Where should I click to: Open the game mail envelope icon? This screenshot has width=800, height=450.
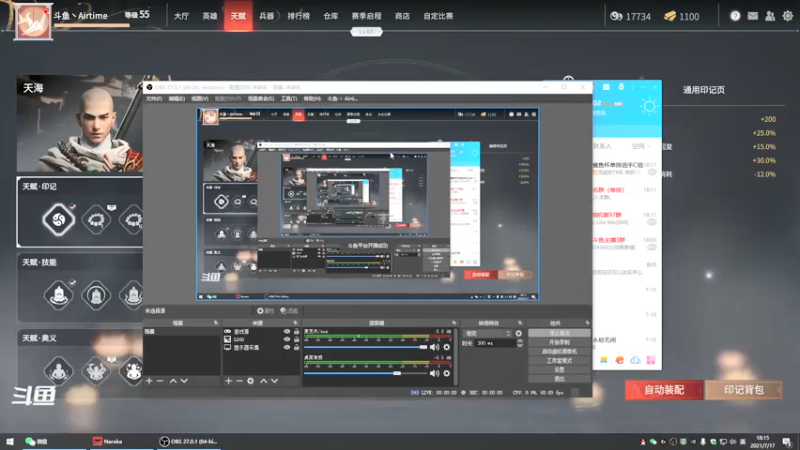click(753, 16)
